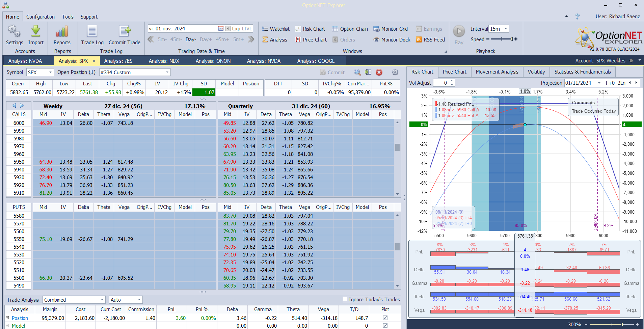Open the Monitor Grid window
This screenshot has height=329, width=644.
[391, 29]
